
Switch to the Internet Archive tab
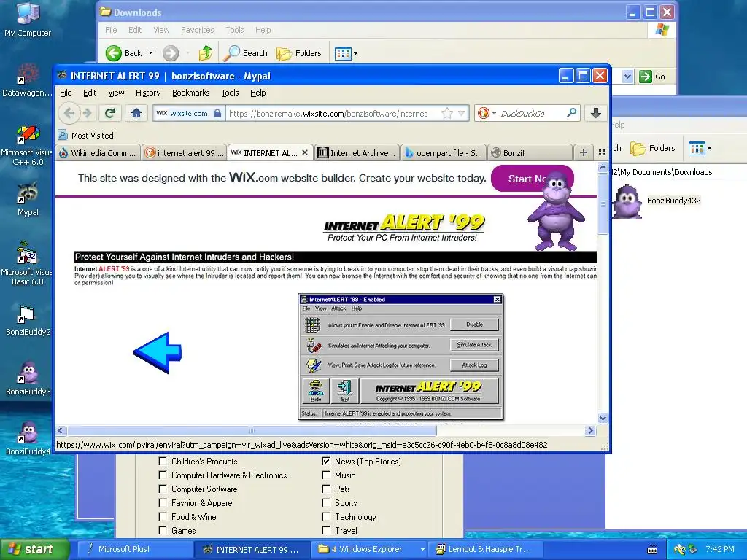357,152
